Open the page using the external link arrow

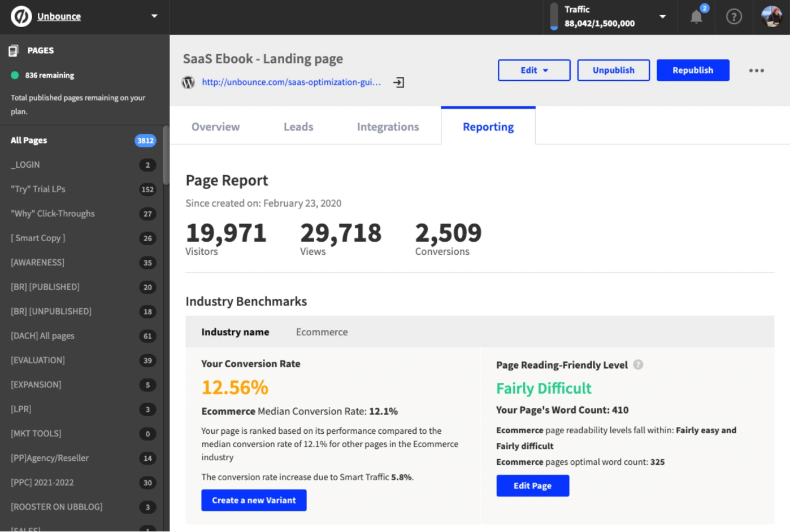(x=399, y=82)
